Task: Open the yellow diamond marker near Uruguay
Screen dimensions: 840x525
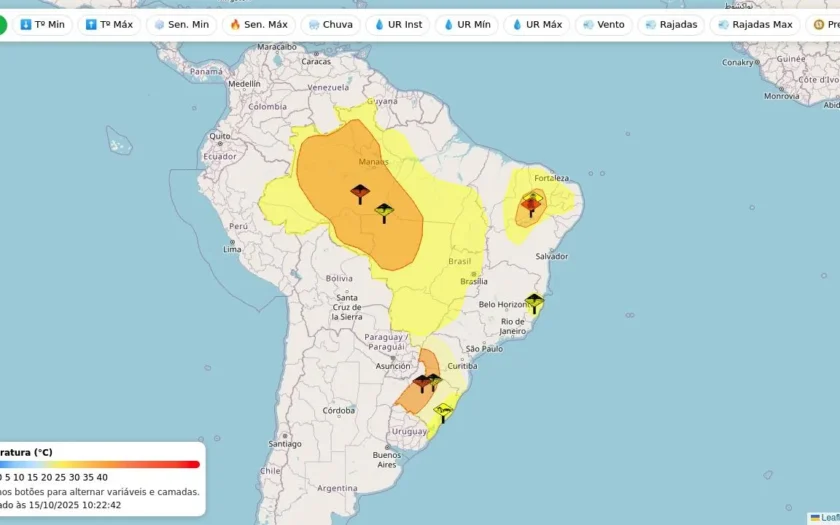Action: pyautogui.click(x=443, y=413)
